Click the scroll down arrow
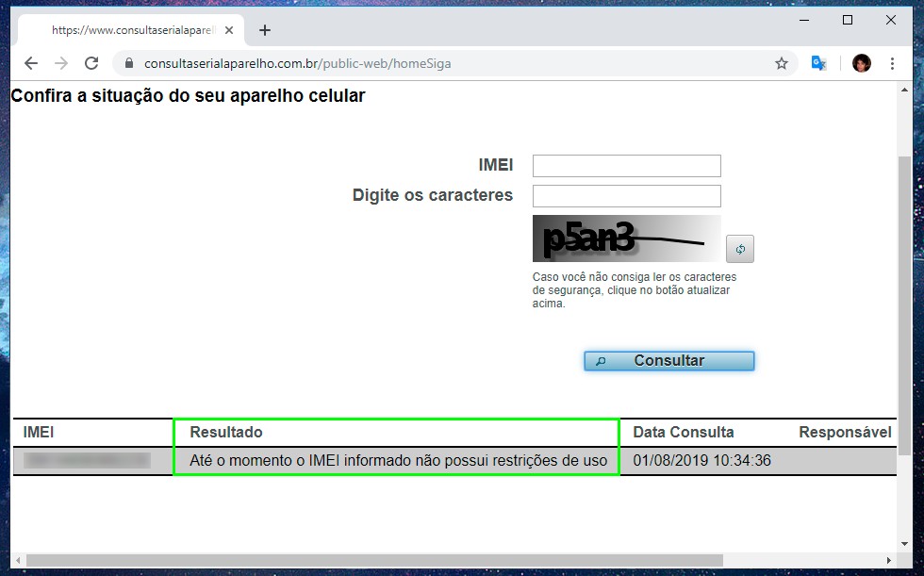Image resolution: width=924 pixels, height=576 pixels. (904, 544)
